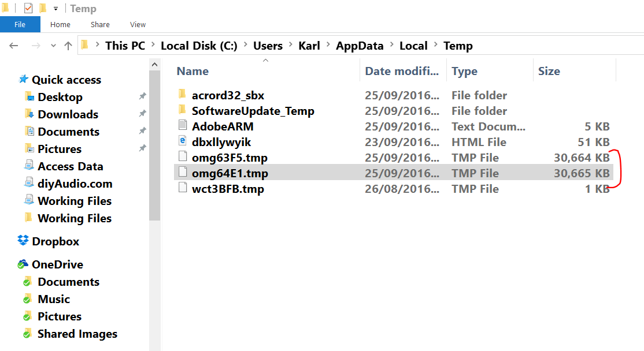Viewport: 644px width, 351px height.
Task: Select Dropbox in navigation pane
Action: coord(55,241)
